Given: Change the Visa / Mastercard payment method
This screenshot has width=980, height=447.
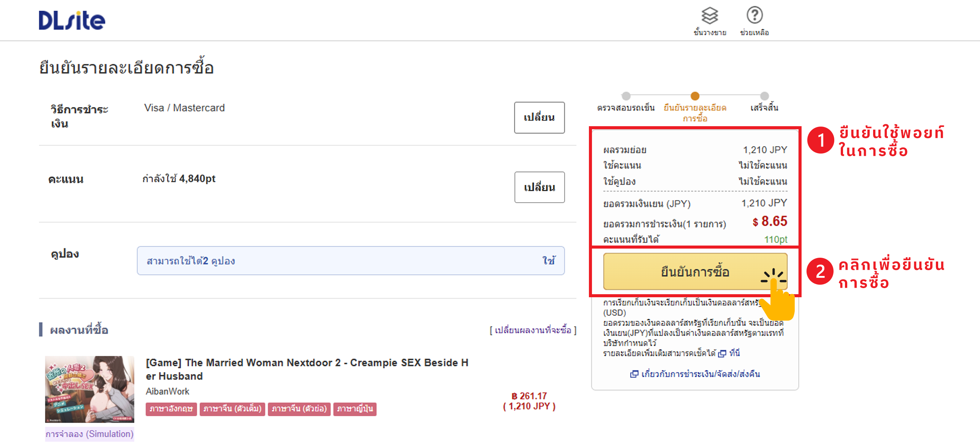Looking at the screenshot, I should [x=539, y=117].
